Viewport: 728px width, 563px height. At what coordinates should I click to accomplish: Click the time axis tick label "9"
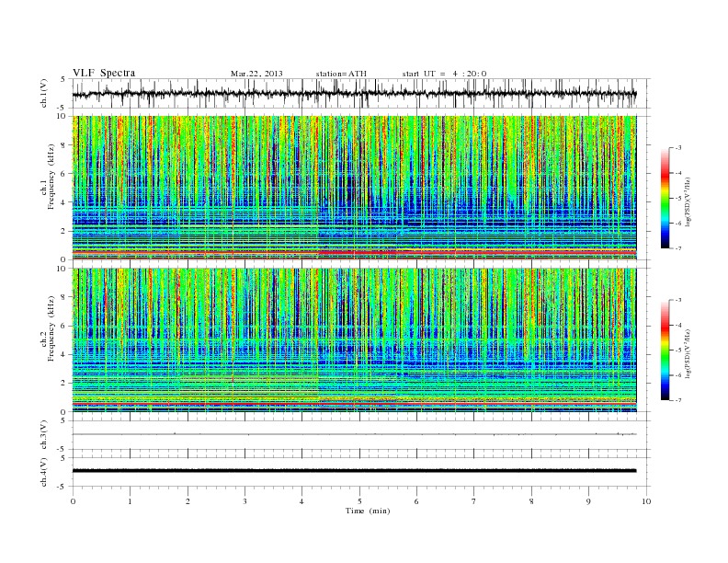(x=588, y=501)
